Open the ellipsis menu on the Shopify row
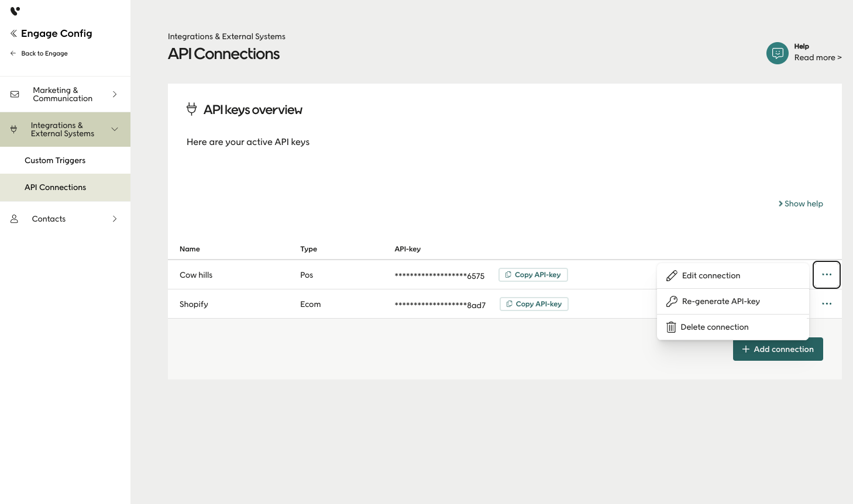This screenshot has height=504, width=853. (827, 303)
